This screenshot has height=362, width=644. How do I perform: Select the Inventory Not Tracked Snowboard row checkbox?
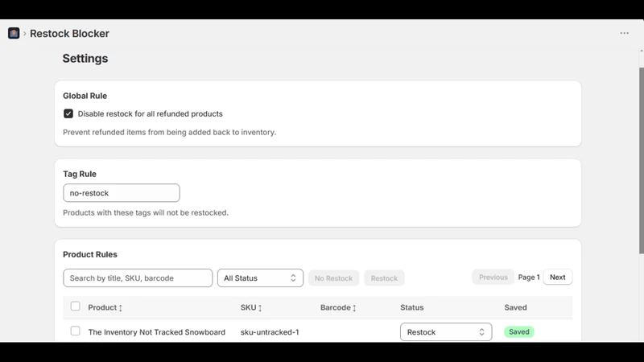coord(75,331)
